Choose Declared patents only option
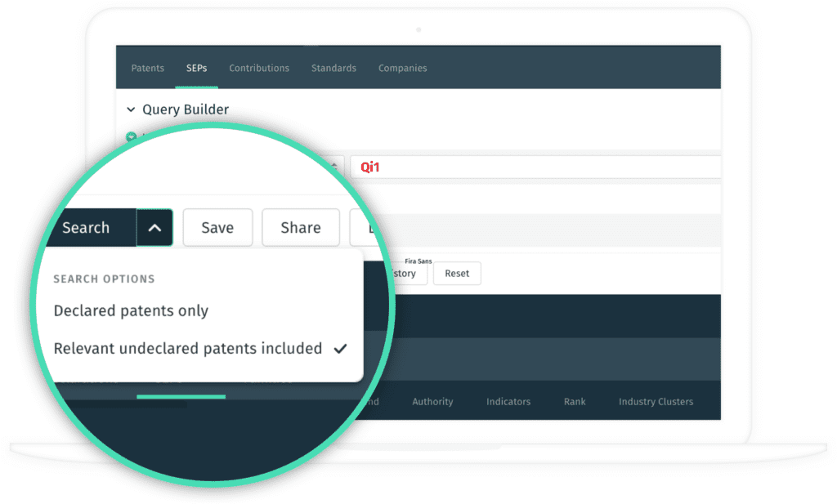 click(131, 311)
